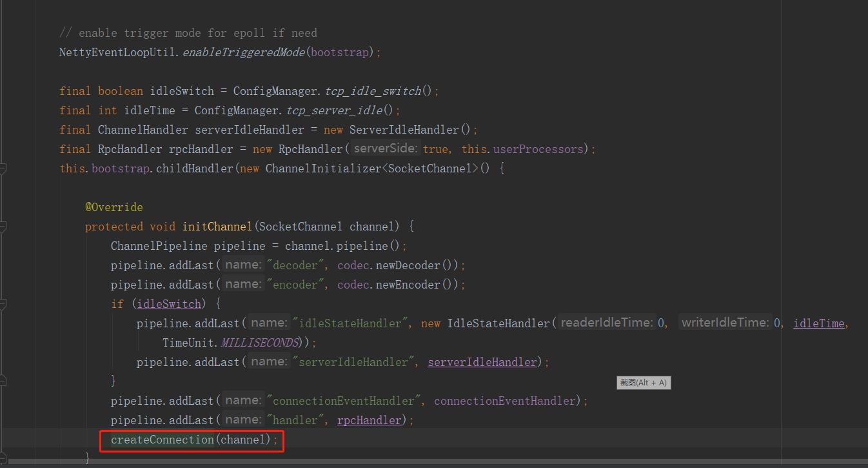868x468 pixels.
Task: Collapse the fold marker beside the childHandler line
Action: pyautogui.click(x=3, y=169)
